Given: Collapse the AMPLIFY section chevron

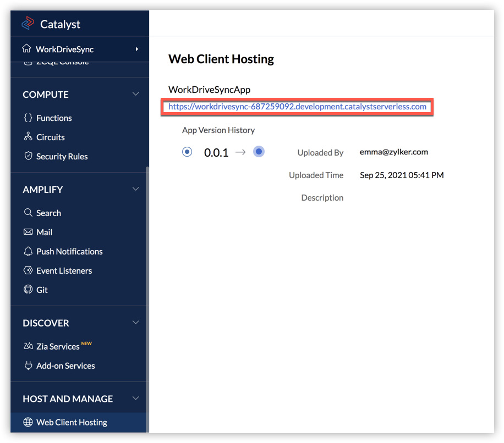Looking at the screenshot, I should tap(136, 190).
